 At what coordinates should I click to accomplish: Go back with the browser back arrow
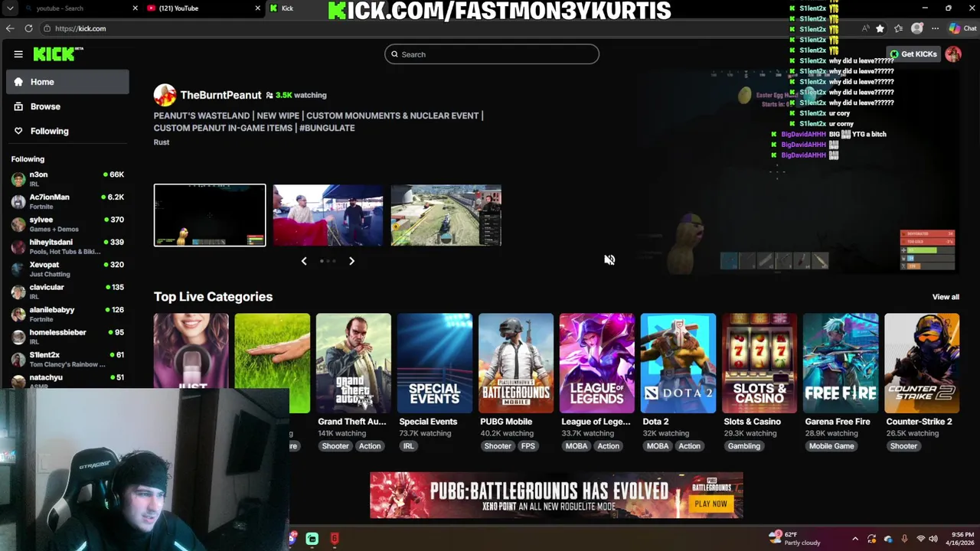click(10, 28)
